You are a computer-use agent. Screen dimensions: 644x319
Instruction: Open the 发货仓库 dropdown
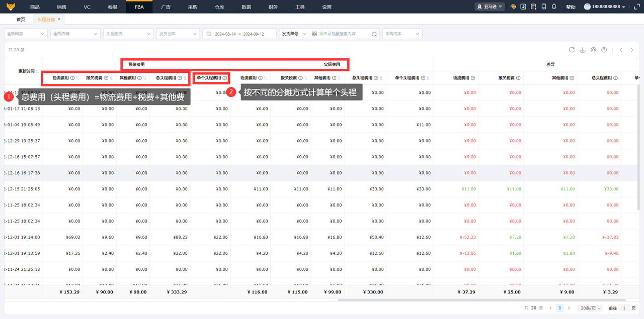coord(178,34)
